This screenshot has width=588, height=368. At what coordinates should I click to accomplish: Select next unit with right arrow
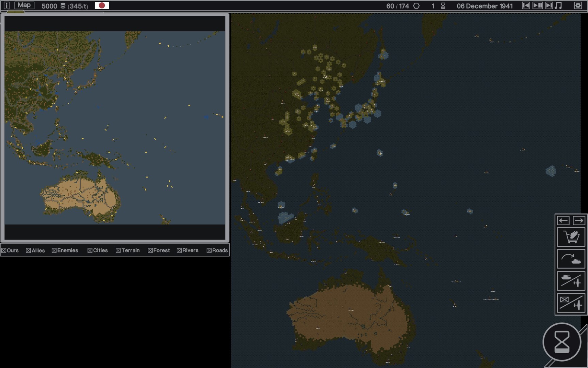pyautogui.click(x=578, y=220)
